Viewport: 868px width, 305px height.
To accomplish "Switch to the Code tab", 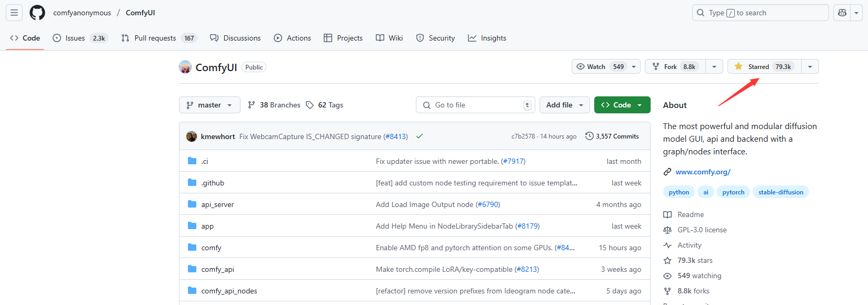I will click(x=25, y=38).
